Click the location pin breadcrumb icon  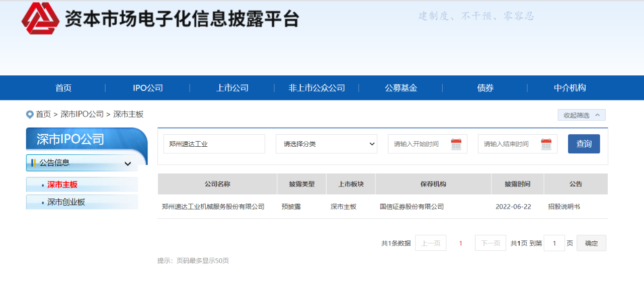click(x=30, y=115)
